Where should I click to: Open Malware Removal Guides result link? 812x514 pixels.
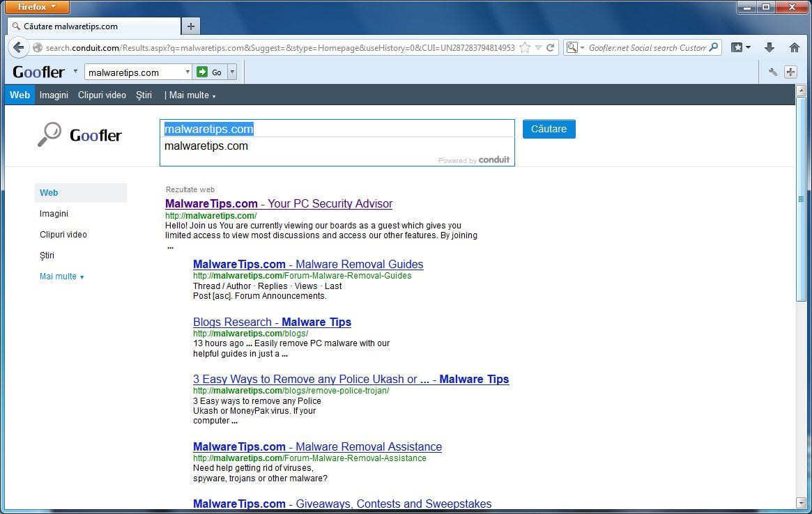(308, 264)
